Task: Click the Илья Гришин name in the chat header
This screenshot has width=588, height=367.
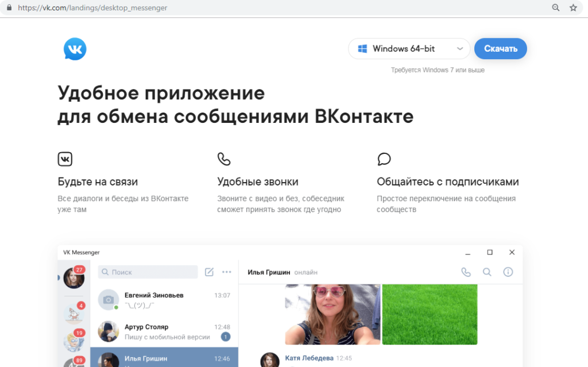Action: [x=269, y=272]
